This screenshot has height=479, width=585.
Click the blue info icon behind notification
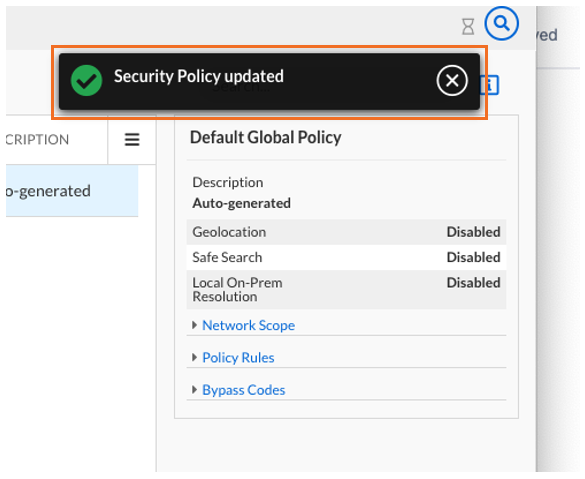pos(489,85)
